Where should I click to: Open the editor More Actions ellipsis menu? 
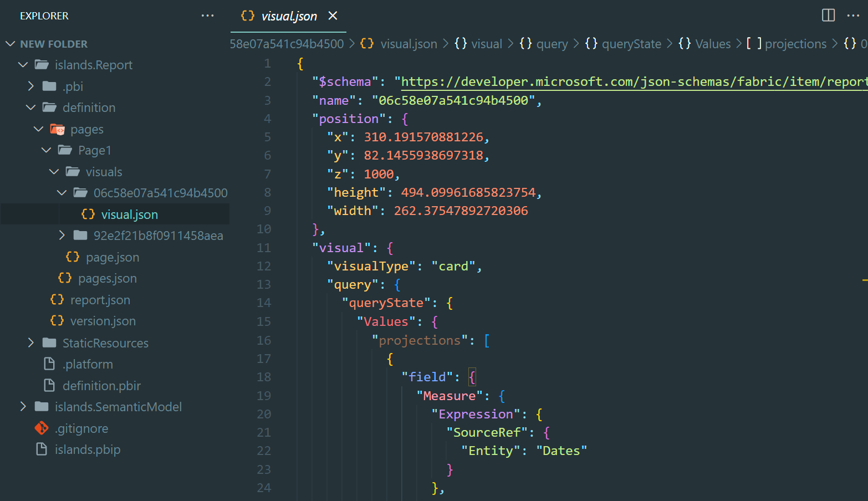click(x=853, y=16)
